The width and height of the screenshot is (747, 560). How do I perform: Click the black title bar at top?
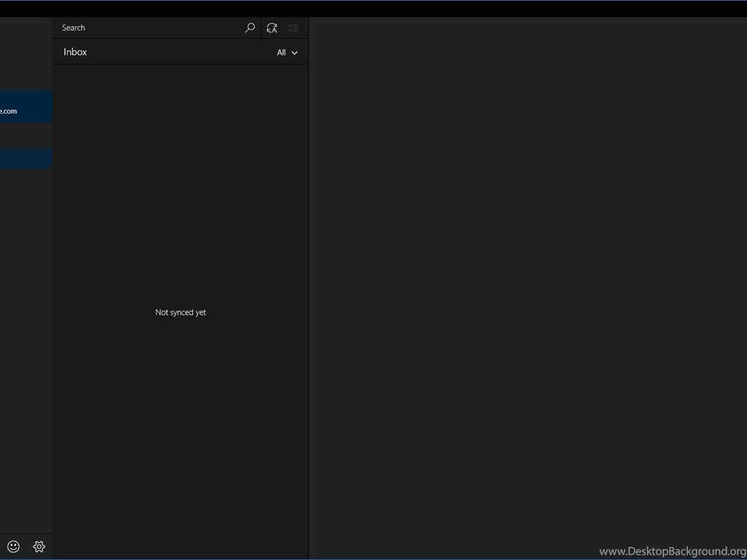(x=373, y=9)
